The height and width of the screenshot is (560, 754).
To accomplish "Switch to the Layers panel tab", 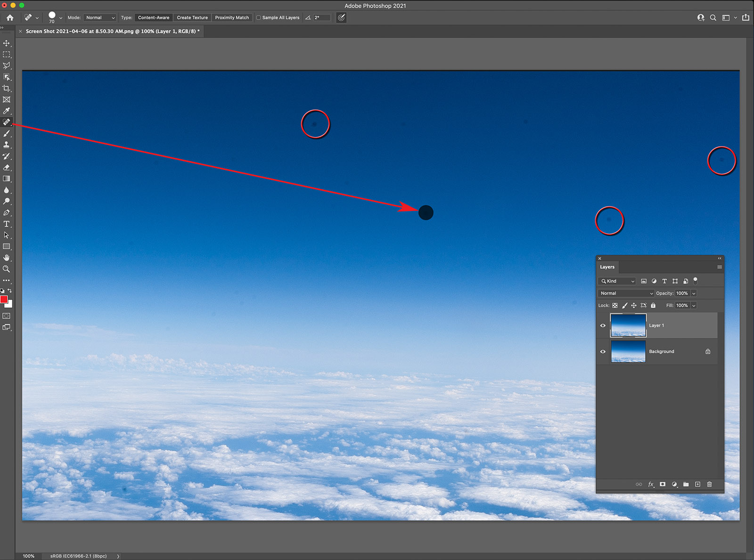I will click(x=607, y=267).
